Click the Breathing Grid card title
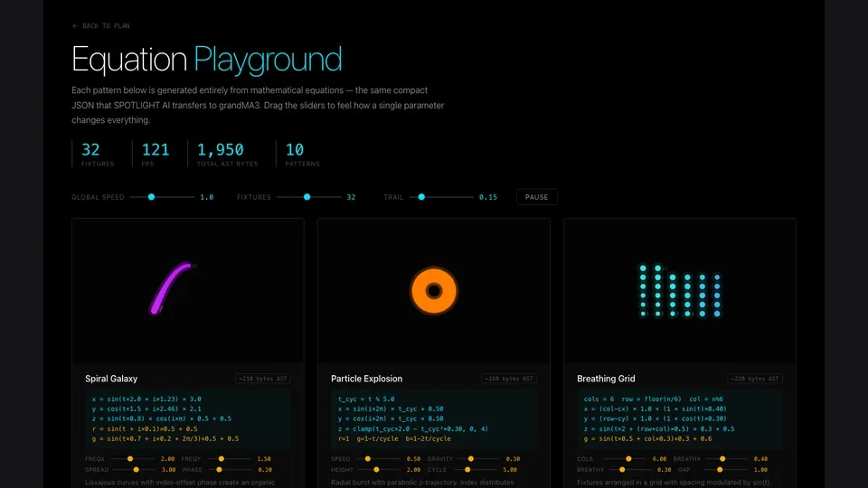The image size is (868, 488). click(x=606, y=379)
